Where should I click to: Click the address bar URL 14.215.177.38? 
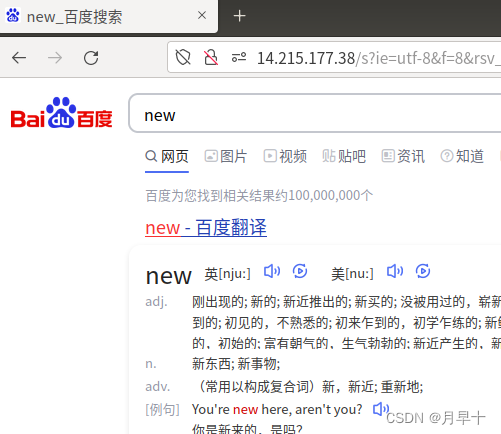pyautogui.click(x=306, y=58)
